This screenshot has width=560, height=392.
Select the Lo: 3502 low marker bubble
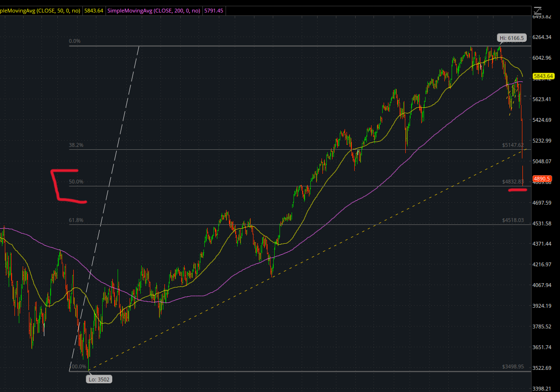click(x=99, y=379)
